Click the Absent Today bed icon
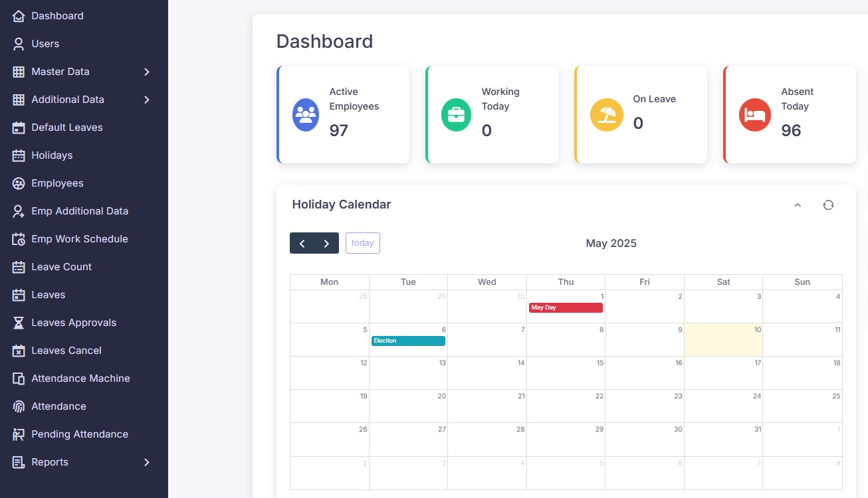Screen dimensions: 868x498 754,114
